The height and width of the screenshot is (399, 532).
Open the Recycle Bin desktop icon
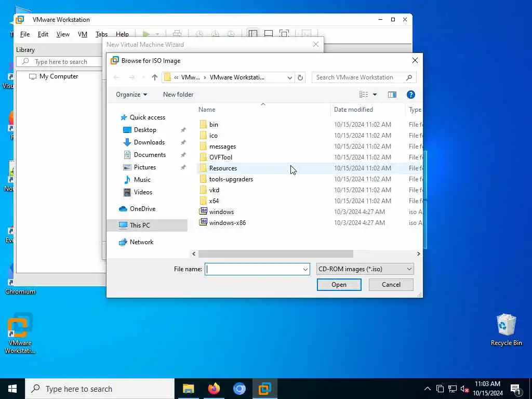[506, 330]
